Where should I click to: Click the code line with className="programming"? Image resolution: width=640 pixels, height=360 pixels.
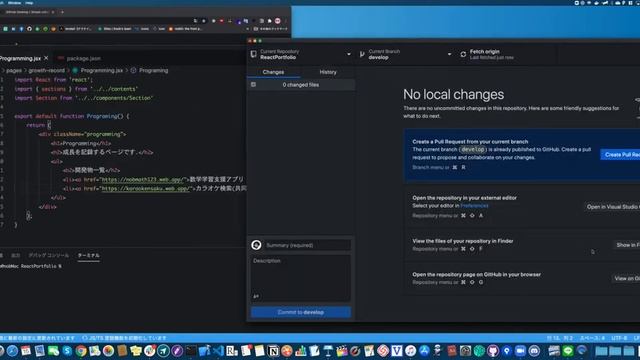click(82, 134)
